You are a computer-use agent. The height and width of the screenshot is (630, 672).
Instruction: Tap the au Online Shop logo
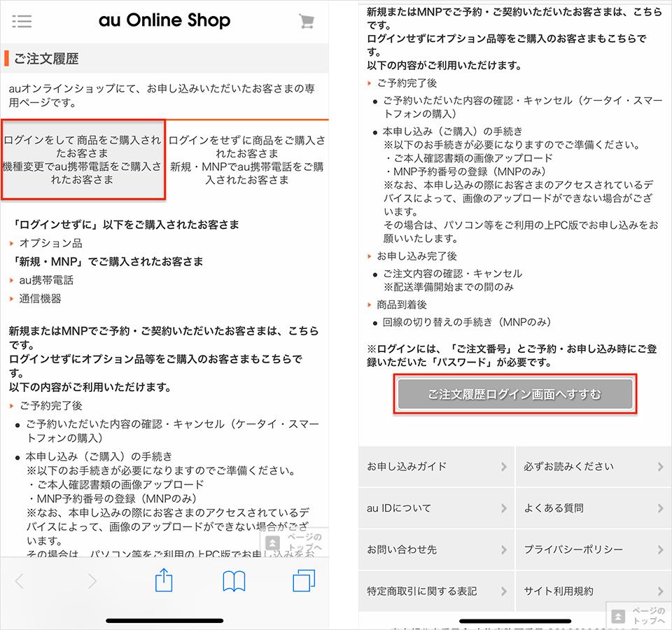[164, 20]
